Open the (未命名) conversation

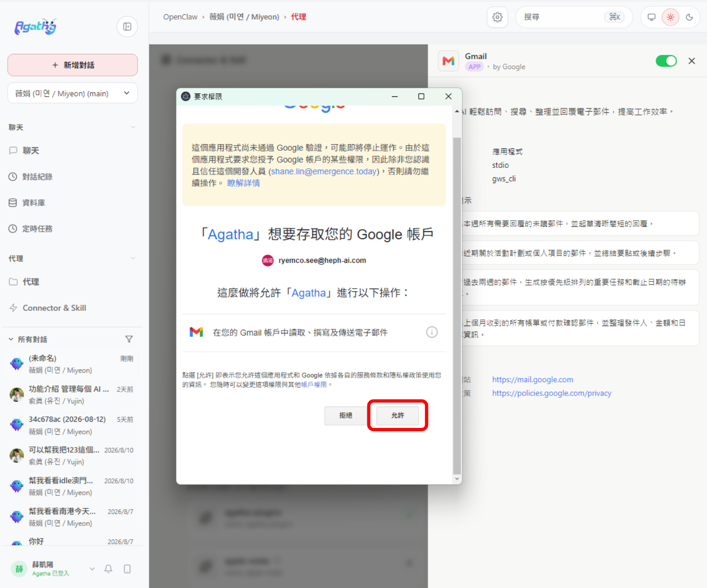point(73,364)
